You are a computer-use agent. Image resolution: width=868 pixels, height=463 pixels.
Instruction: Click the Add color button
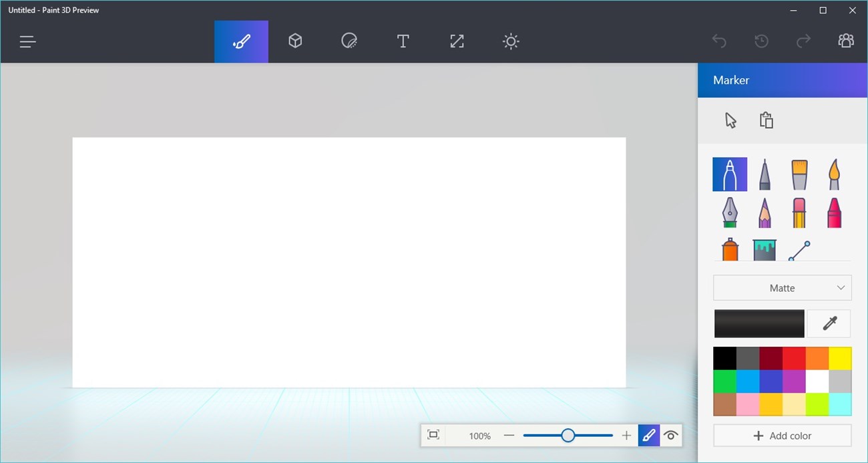tap(782, 435)
